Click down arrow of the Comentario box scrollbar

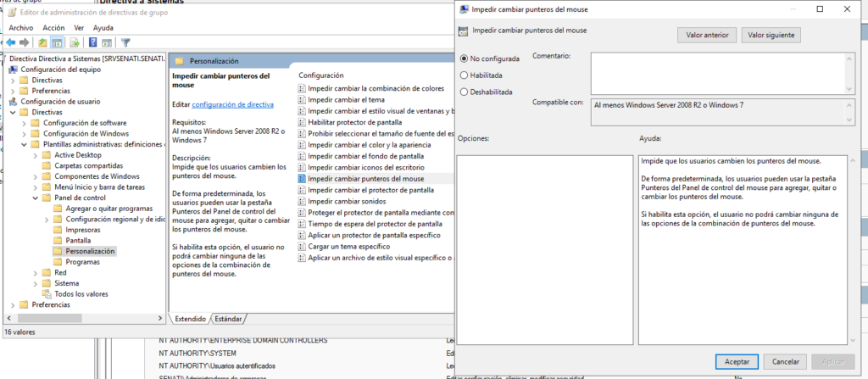(x=849, y=89)
